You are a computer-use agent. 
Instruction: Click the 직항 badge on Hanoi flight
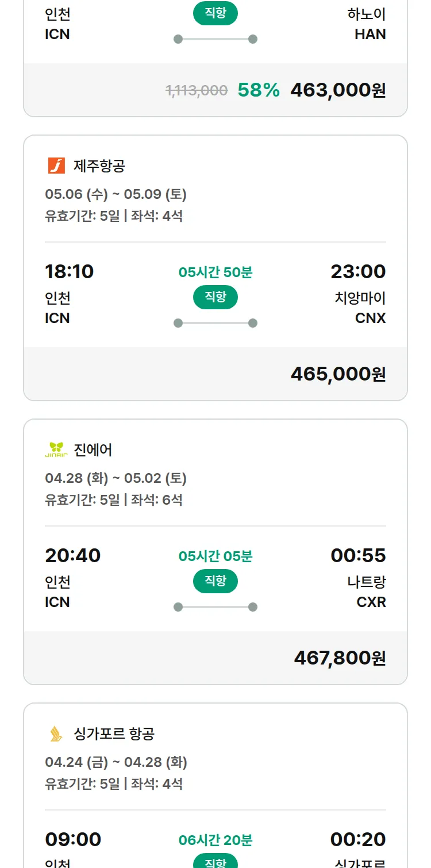(215, 13)
